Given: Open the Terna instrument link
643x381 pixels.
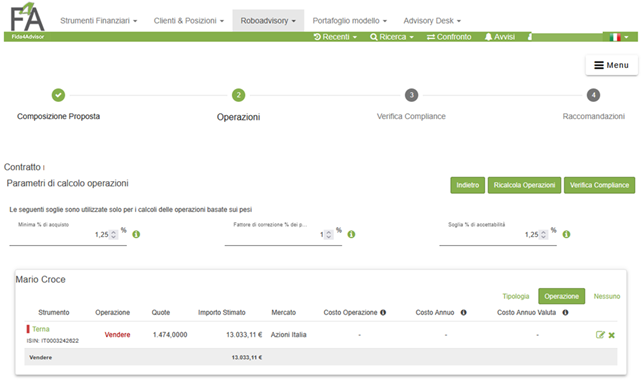Looking at the screenshot, I should pyautogui.click(x=41, y=329).
